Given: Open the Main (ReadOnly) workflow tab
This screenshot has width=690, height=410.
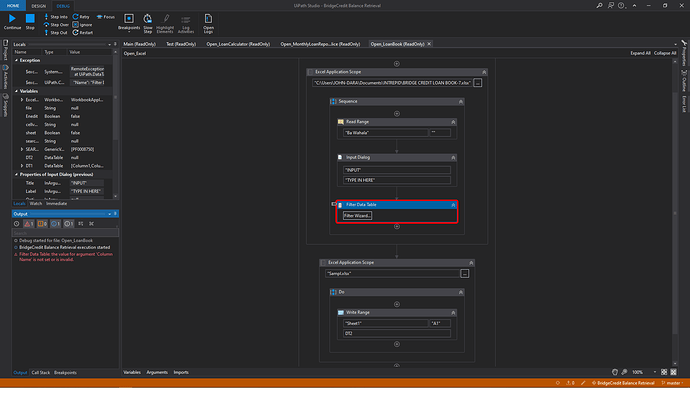Looking at the screenshot, I should pos(139,45).
